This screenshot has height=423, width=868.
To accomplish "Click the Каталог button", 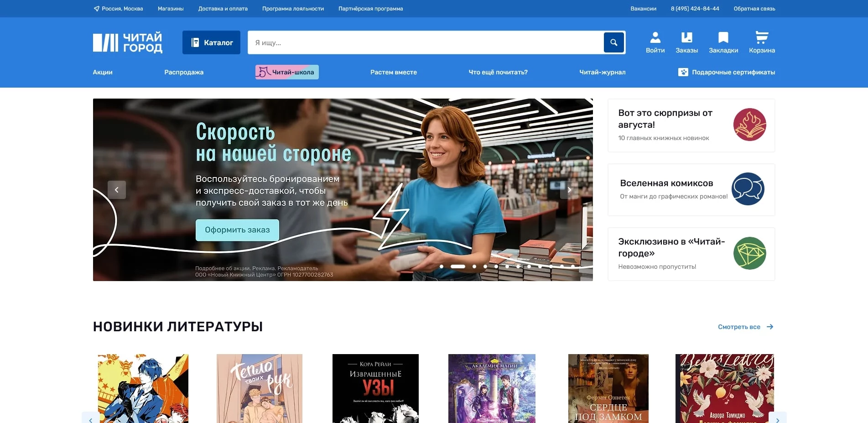I will click(x=211, y=42).
